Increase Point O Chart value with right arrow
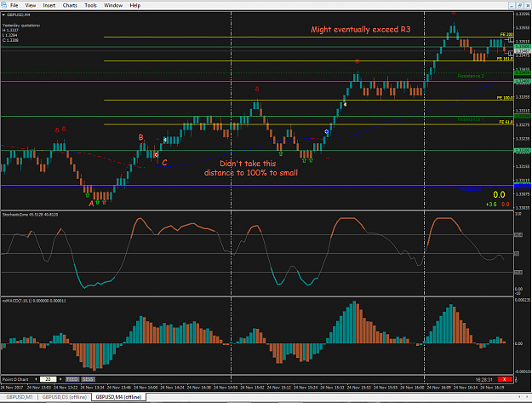The height and width of the screenshot is (403, 532). pos(60,379)
